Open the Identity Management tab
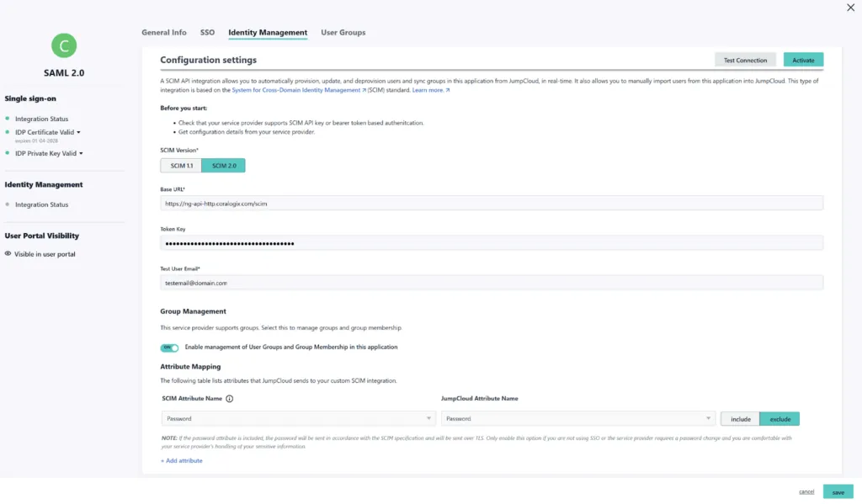This screenshot has width=862, height=504. [x=268, y=33]
